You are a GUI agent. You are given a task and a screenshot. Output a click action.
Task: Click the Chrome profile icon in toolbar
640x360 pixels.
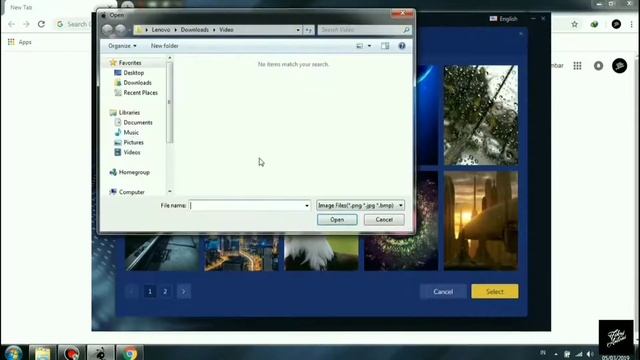(616, 24)
